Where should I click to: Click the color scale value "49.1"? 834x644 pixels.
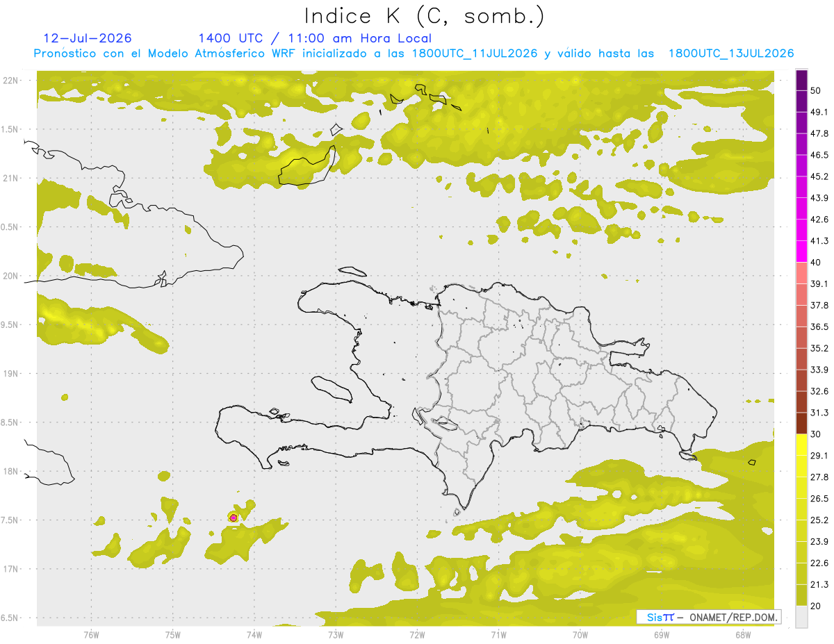click(819, 112)
